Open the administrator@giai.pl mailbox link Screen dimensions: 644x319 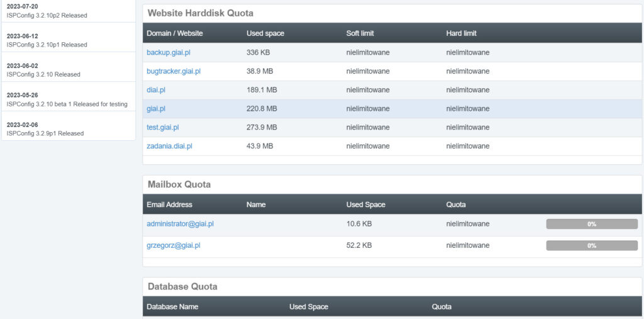pyautogui.click(x=180, y=223)
